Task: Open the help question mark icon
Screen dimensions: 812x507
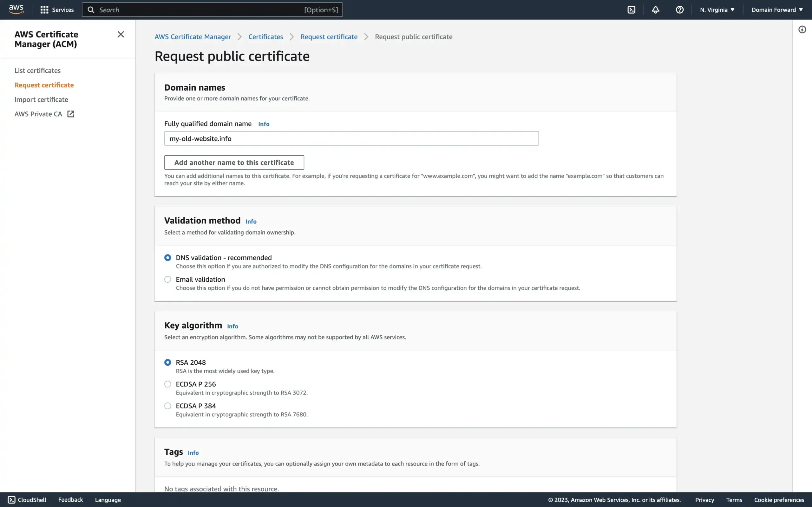Action: pyautogui.click(x=680, y=10)
